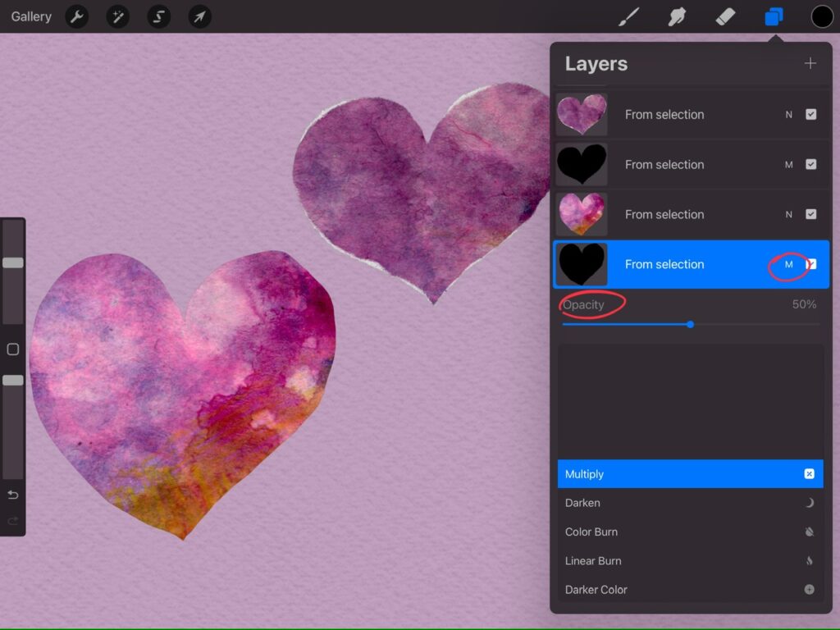The image size is (840, 630).
Task: Return to the Gallery
Action: [x=30, y=16]
